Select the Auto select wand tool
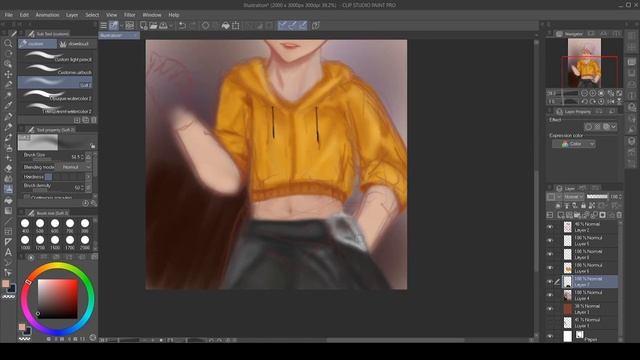Viewport: 640px width, 360px height. point(8,95)
